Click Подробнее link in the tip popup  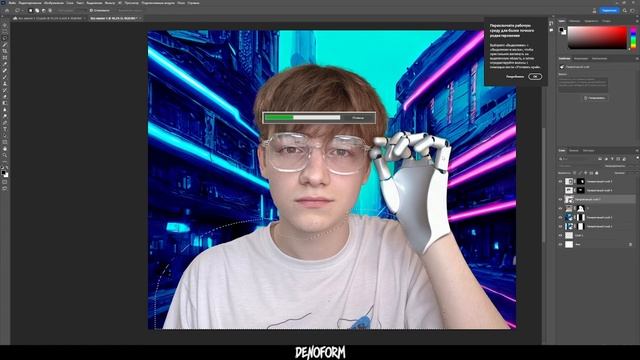pos(514,76)
